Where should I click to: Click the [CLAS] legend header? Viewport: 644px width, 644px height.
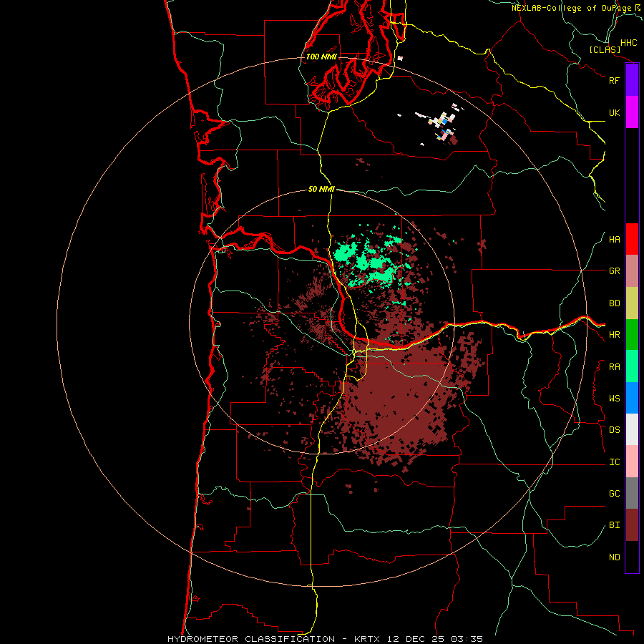[x=605, y=50]
